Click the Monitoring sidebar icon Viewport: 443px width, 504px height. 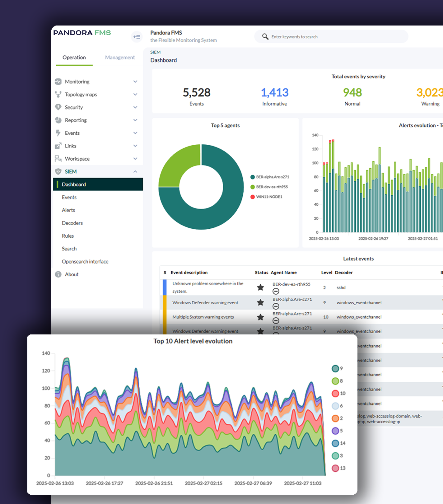coord(58,82)
